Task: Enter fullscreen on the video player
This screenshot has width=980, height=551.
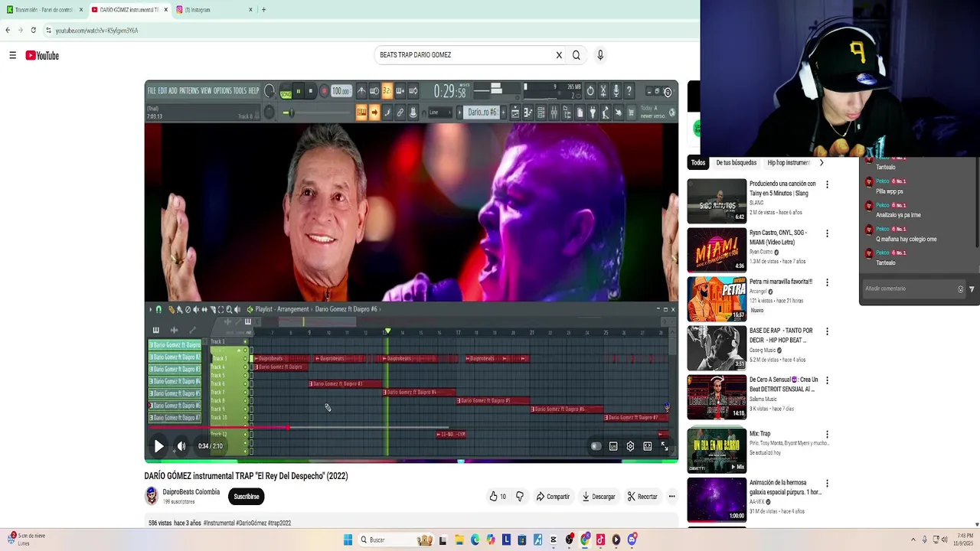Action: [665, 446]
